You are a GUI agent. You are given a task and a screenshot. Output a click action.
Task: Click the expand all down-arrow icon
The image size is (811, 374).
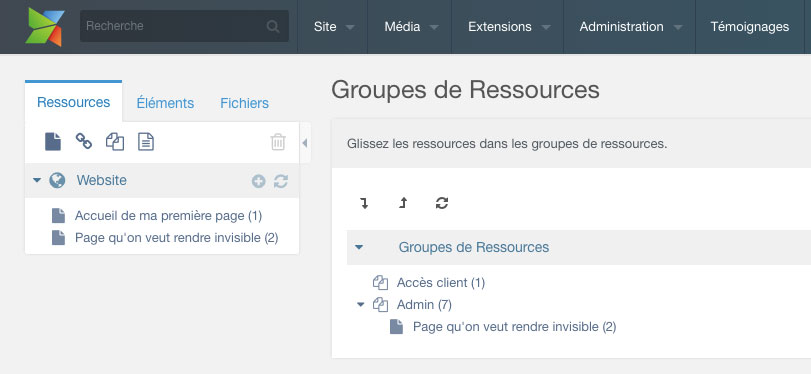[x=364, y=203]
